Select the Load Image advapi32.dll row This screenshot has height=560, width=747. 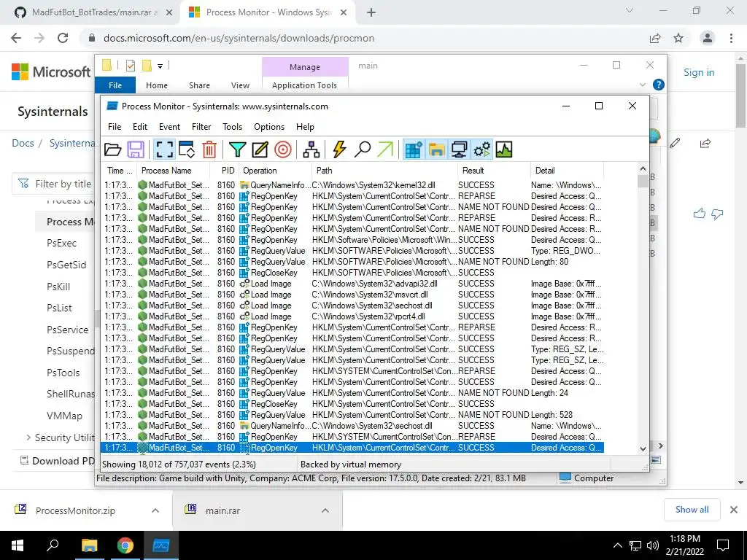352,284
